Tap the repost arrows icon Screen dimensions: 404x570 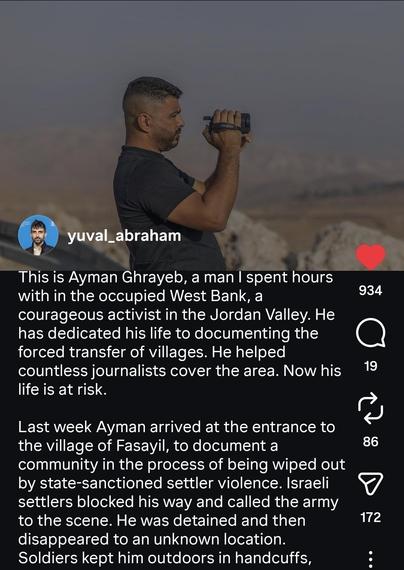click(x=370, y=408)
